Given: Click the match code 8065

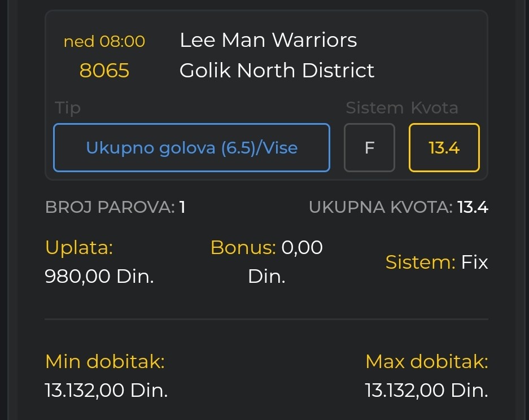Looking at the screenshot, I should pyautogui.click(x=104, y=71).
